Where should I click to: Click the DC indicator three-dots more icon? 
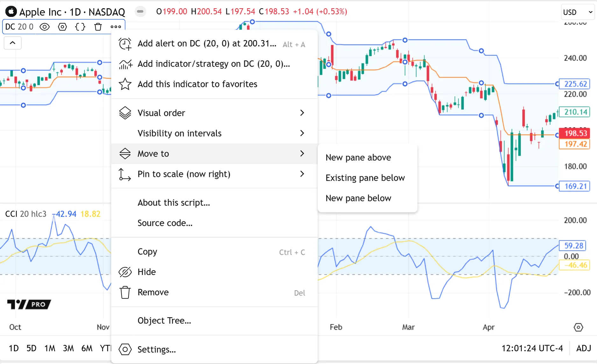(116, 27)
